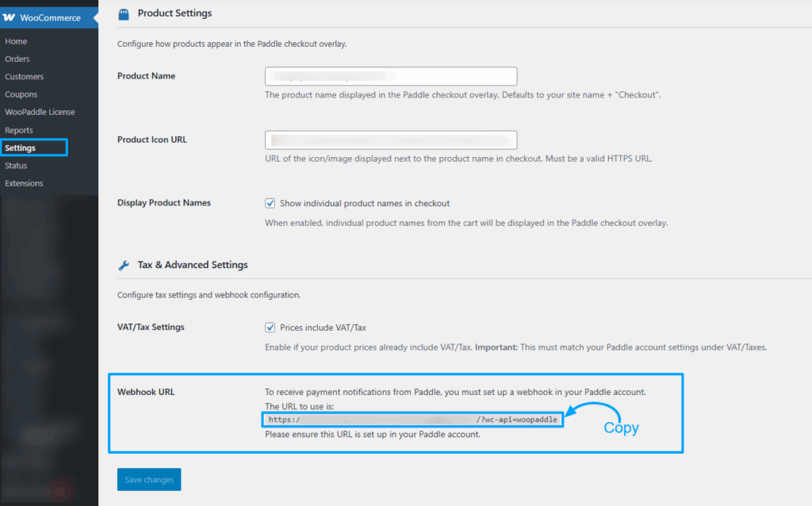Viewport: 812px width, 506px height.
Task: Toggle Show individual product names in checkout
Action: (x=270, y=203)
